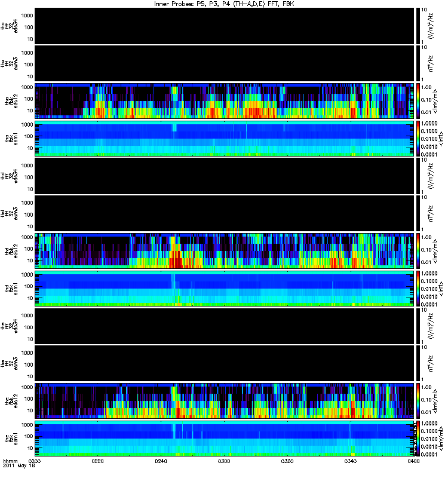
Task: Click the 'the fbk edc12' panel label
Action: click(x=11, y=400)
